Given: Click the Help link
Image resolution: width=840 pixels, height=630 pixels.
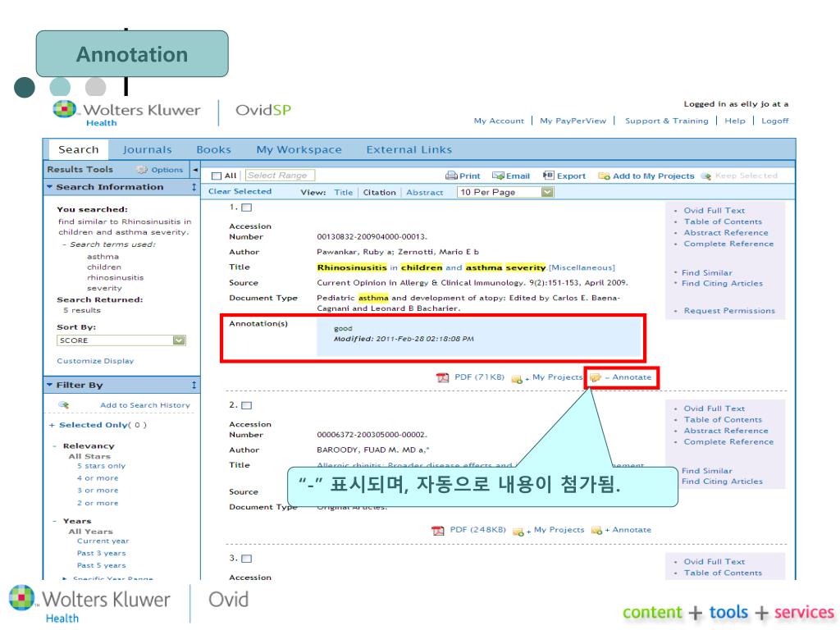Looking at the screenshot, I should (734, 121).
